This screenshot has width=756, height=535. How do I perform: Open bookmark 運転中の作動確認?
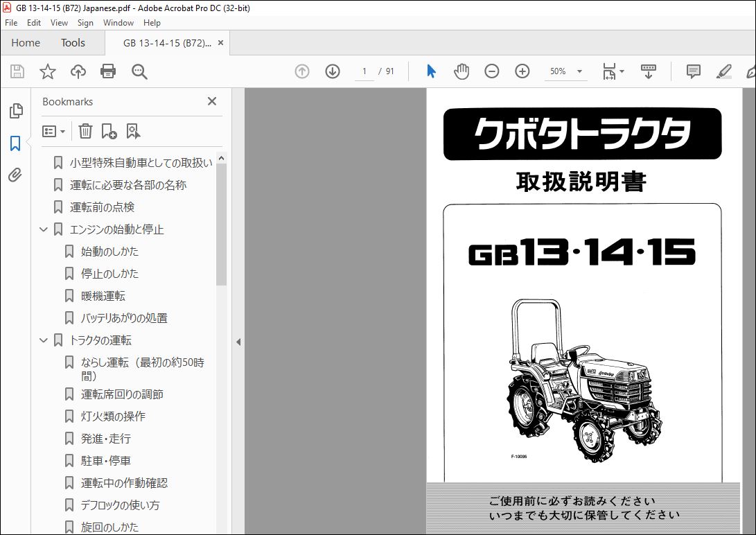click(124, 483)
